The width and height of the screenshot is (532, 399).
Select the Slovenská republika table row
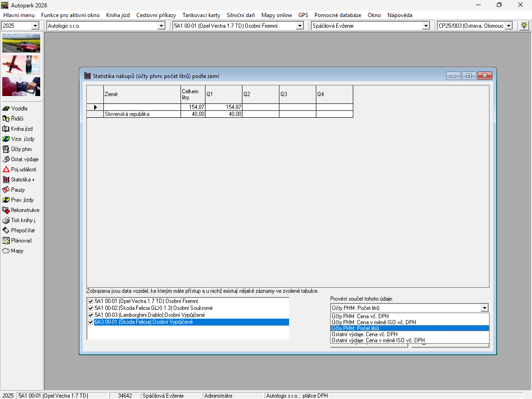[x=142, y=114]
